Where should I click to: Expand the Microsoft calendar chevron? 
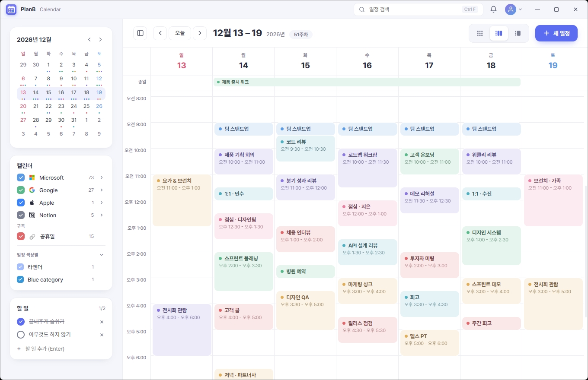[x=102, y=177]
